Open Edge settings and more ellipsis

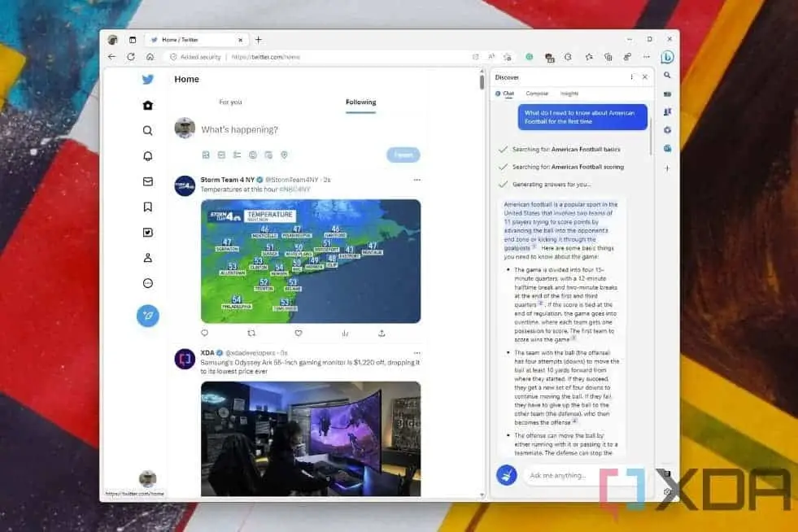pyautogui.click(x=647, y=57)
